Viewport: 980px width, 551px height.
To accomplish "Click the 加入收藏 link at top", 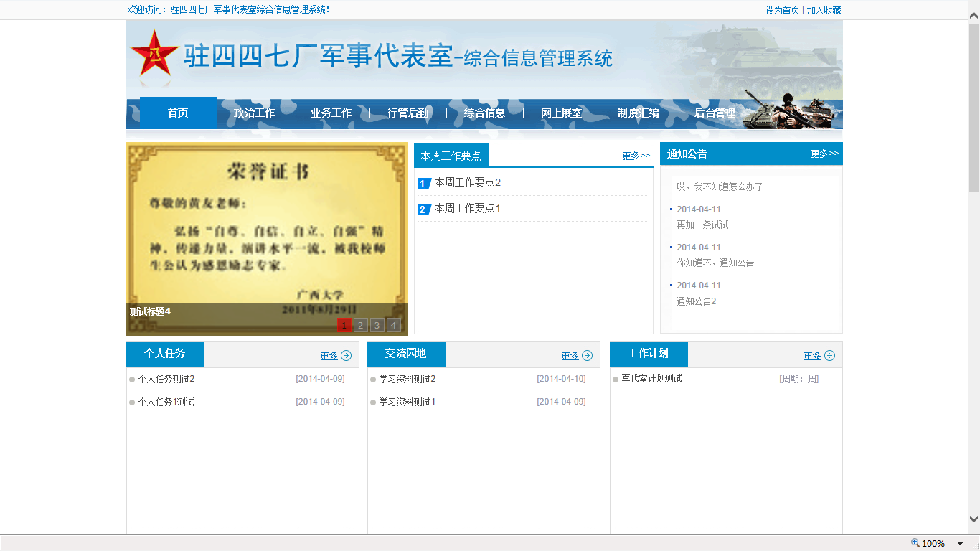I will 824,10.
